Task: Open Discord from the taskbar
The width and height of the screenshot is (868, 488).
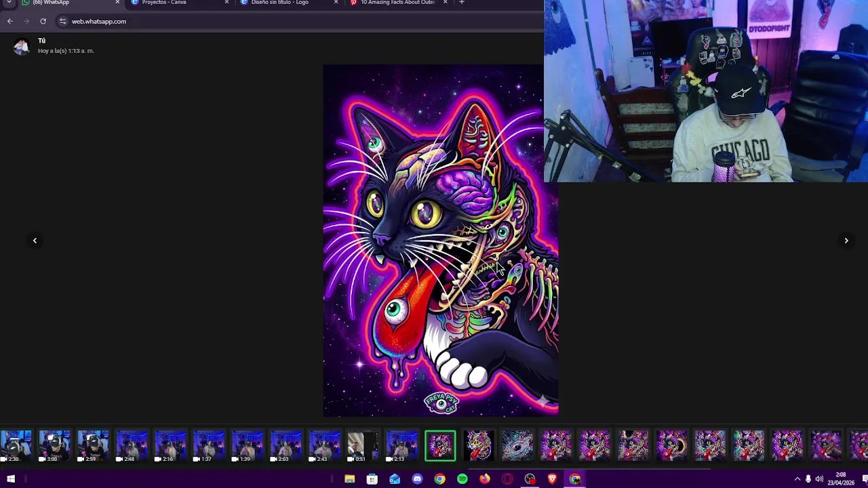Action: (x=417, y=479)
